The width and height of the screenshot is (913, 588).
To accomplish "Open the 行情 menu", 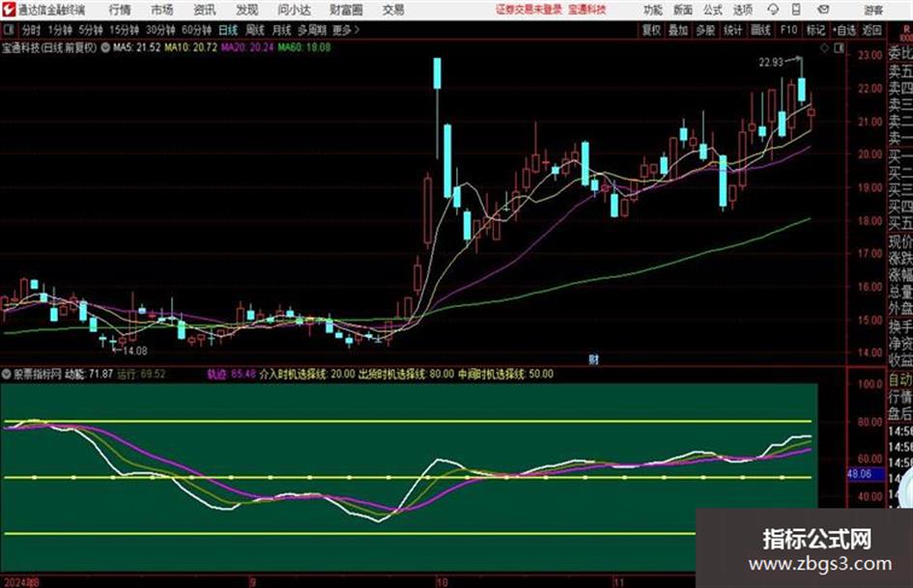I will tap(120, 10).
